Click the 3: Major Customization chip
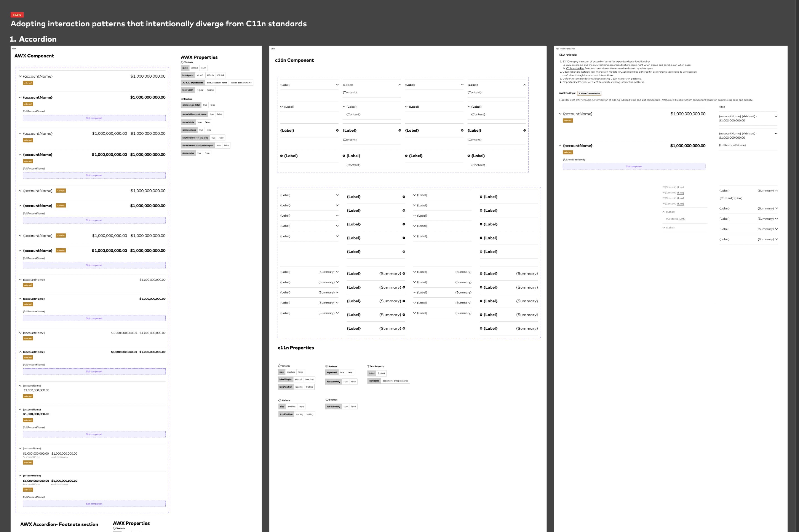The image size is (799, 532). click(x=589, y=93)
